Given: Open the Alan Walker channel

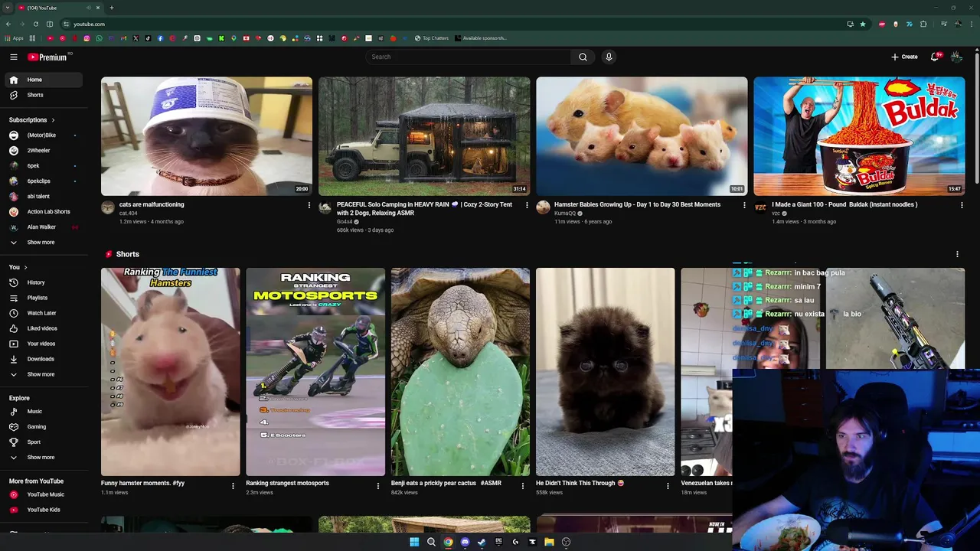Looking at the screenshot, I should [43, 227].
